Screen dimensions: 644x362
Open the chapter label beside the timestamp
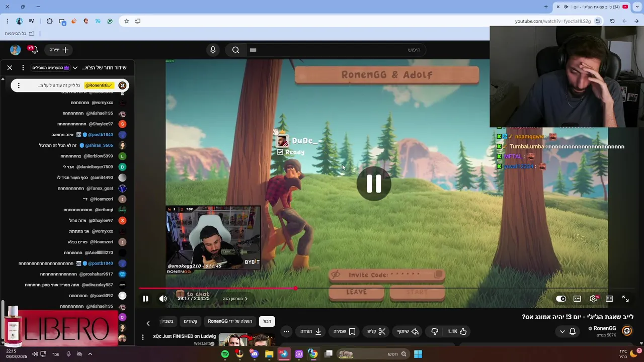tap(235, 299)
